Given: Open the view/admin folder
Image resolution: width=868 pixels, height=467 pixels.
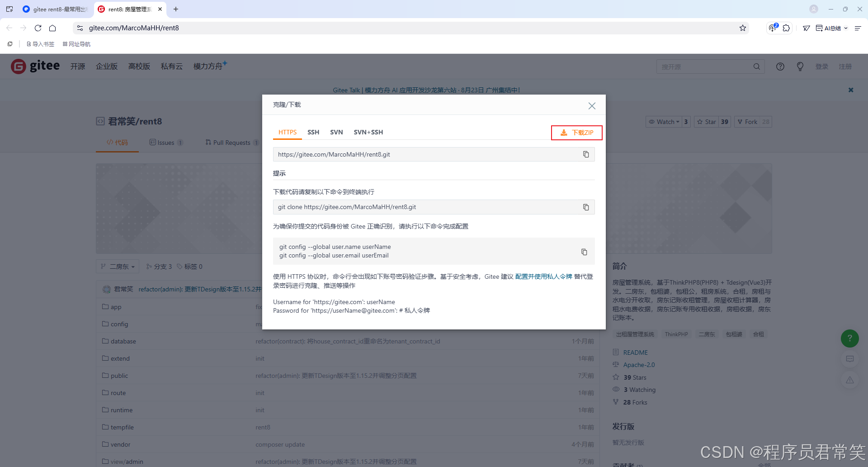Looking at the screenshot, I should (127, 462).
